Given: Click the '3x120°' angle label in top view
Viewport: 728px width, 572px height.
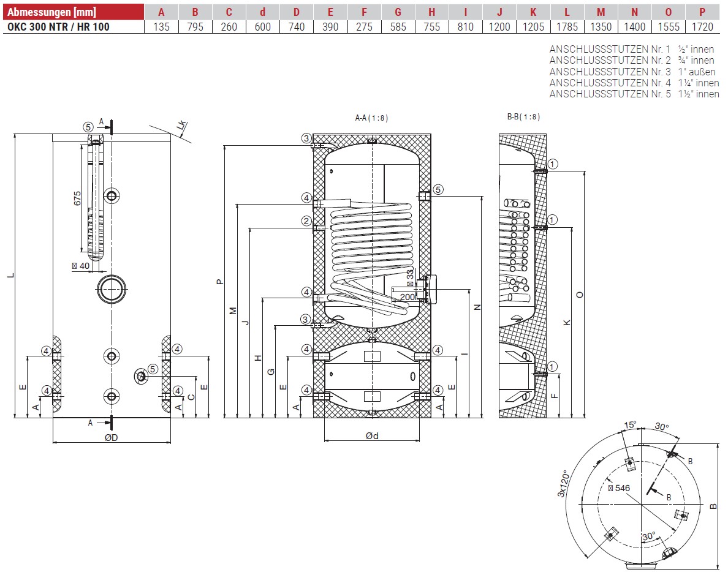Looking at the screenshot, I should (563, 484).
